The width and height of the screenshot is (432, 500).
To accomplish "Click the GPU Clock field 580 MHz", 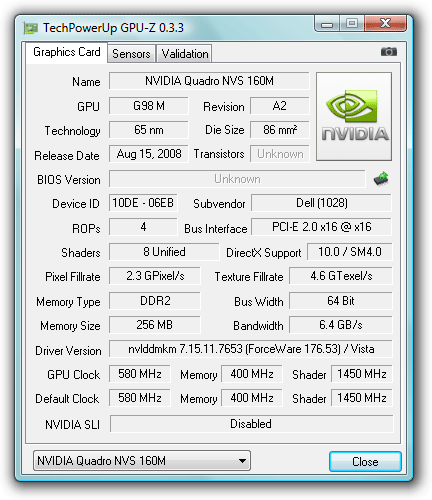I will [140, 374].
